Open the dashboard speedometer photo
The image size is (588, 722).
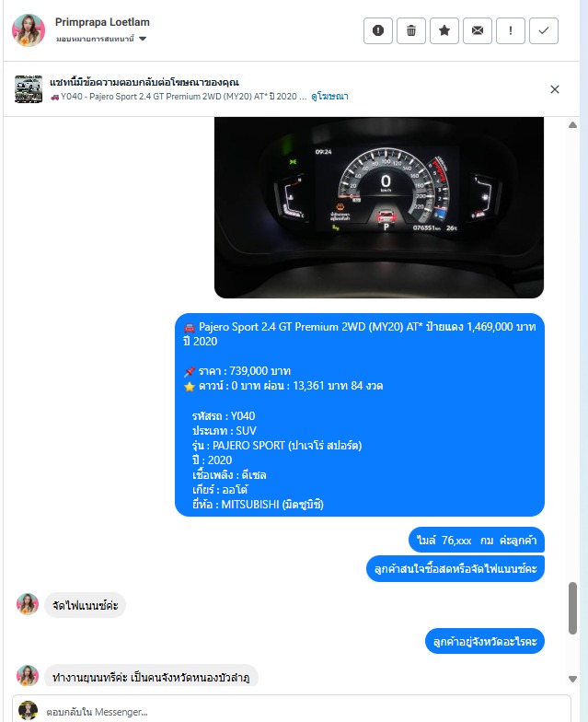[x=379, y=207]
